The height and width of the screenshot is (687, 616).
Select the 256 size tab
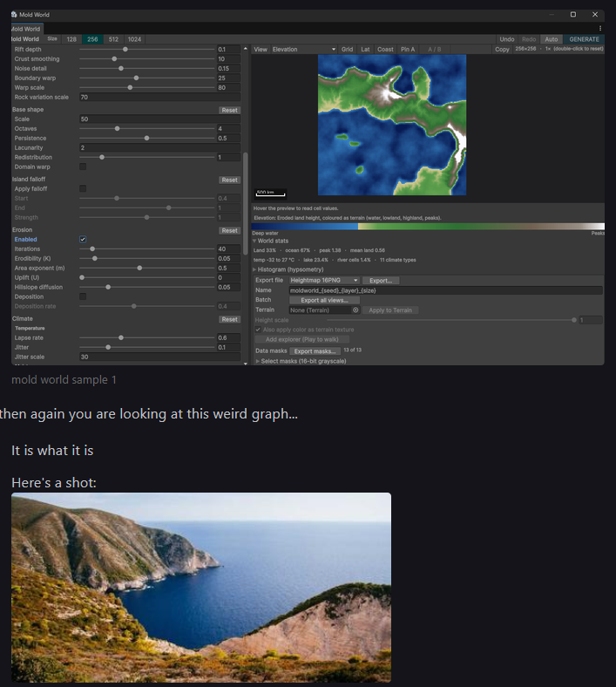pyautogui.click(x=92, y=39)
